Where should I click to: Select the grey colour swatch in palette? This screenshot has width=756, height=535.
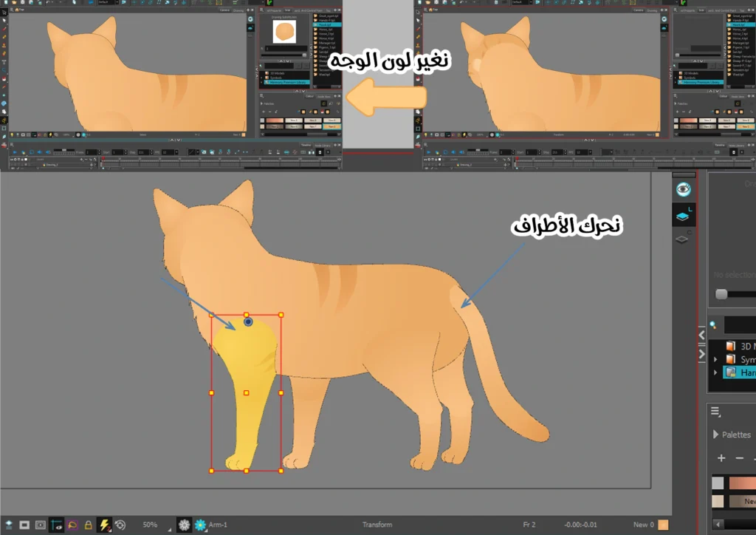click(718, 483)
